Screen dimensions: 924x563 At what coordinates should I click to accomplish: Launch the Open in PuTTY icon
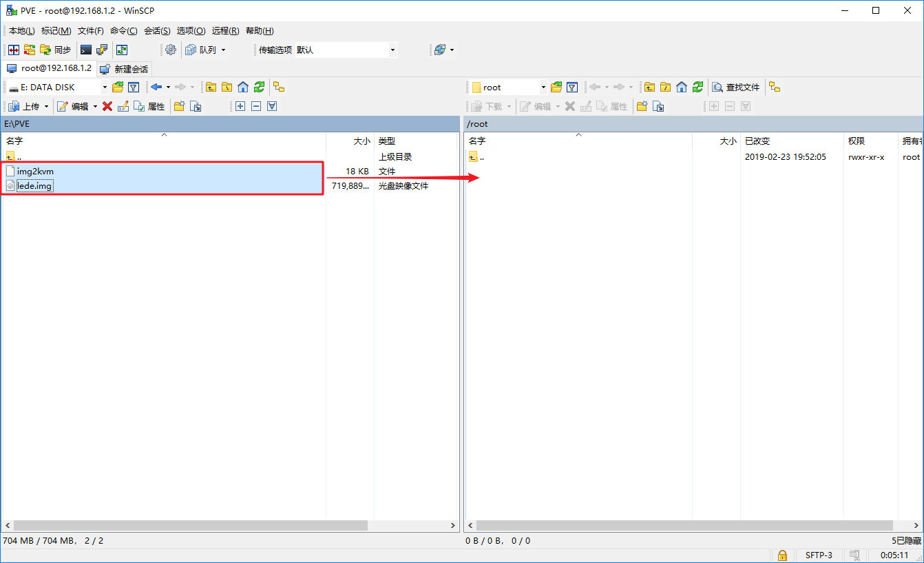[x=102, y=50]
